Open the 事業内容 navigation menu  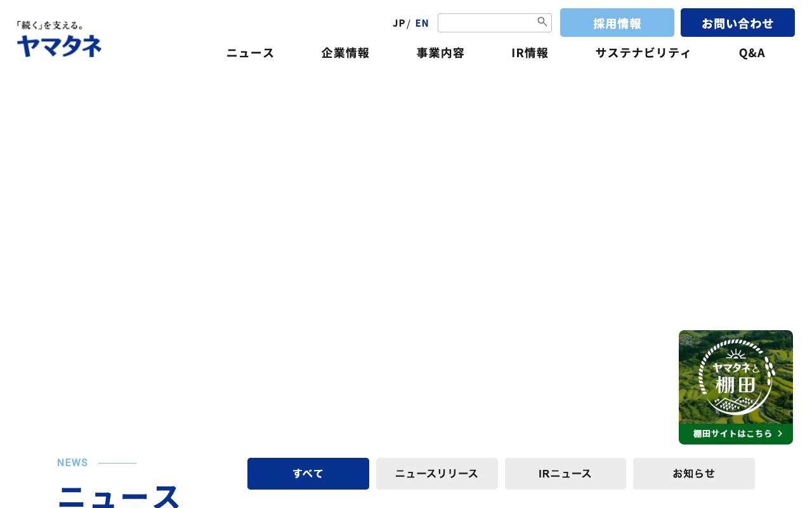pyautogui.click(x=440, y=53)
